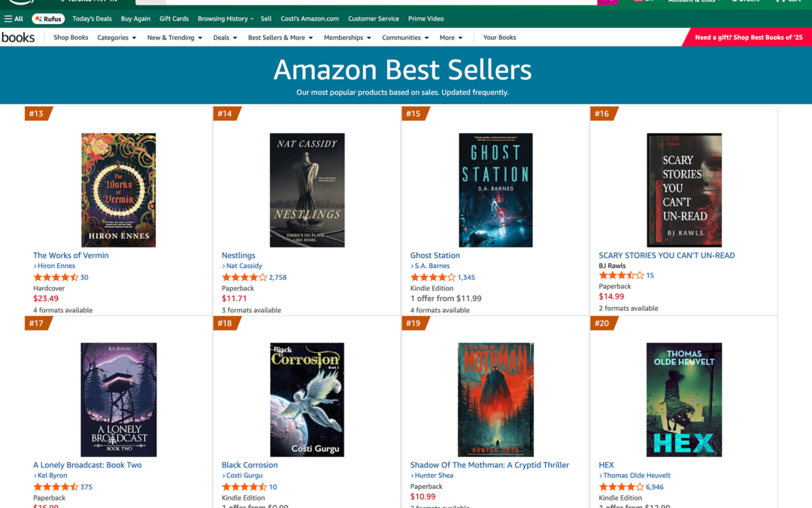812x508 pixels.
Task: Open the Shop Best Books of '25 banner
Action: coord(750,36)
